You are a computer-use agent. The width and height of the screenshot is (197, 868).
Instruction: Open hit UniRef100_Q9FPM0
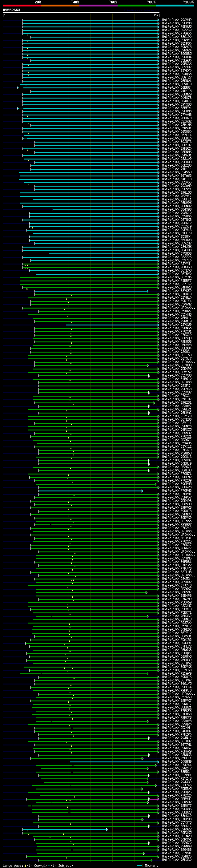click(177, 23)
